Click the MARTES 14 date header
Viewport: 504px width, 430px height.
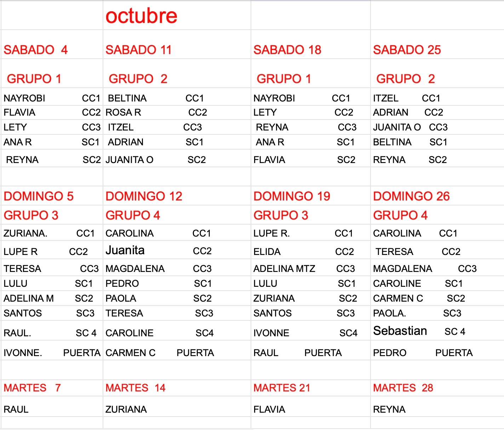135,388
